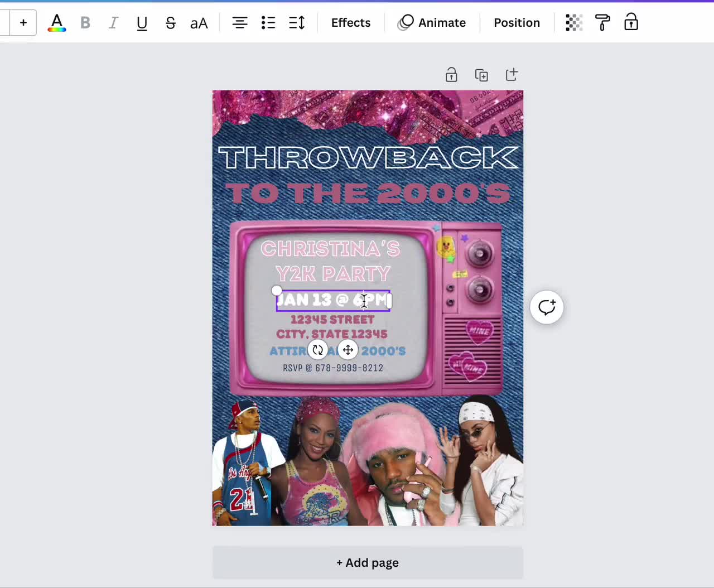Increase font size with plus button
The image size is (714, 588).
[23, 23]
